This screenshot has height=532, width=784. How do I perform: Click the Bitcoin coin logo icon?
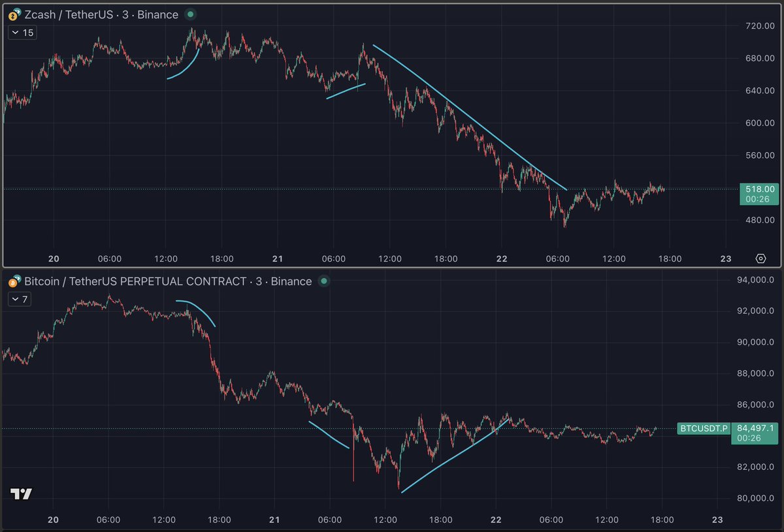13,282
